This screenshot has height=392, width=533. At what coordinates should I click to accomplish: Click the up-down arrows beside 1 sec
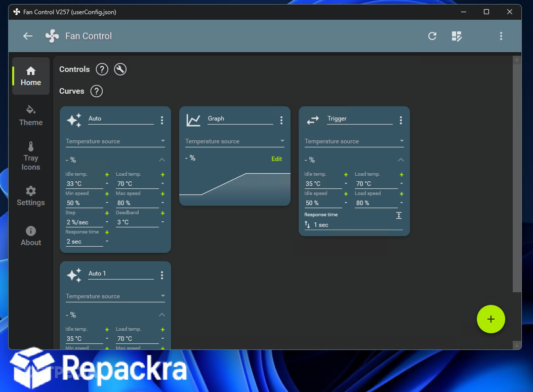(307, 225)
